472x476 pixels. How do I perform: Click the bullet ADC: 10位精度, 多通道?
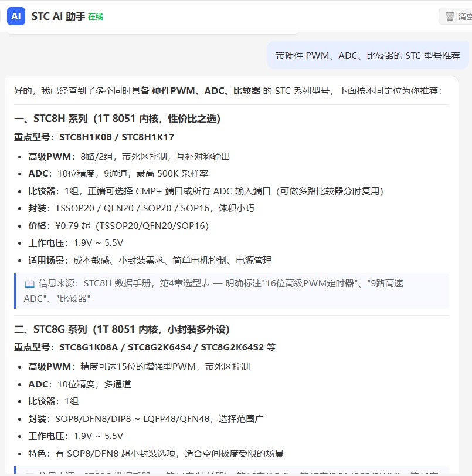[80, 384]
